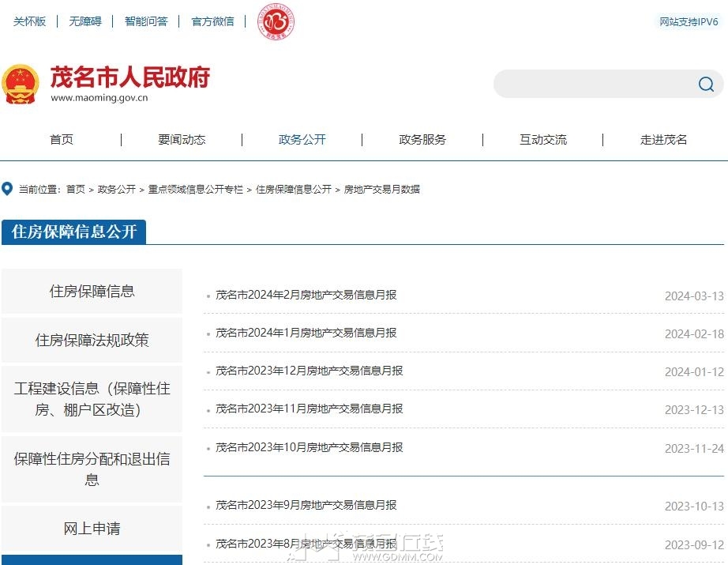The image size is (728, 565).
Task: Open 茂名市2024年1月房地产交易信息月报
Action: pos(306,333)
